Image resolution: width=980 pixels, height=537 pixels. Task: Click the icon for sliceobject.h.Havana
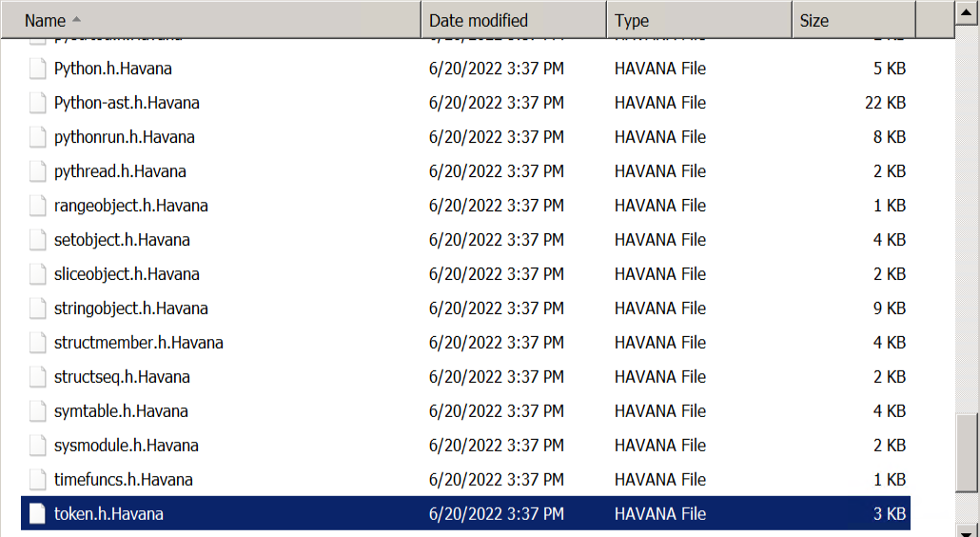pyautogui.click(x=37, y=274)
